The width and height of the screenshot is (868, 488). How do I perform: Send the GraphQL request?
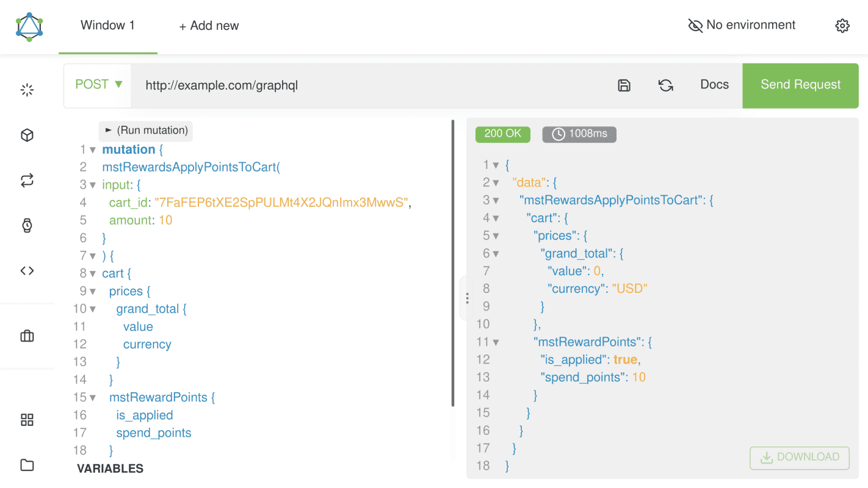point(800,85)
